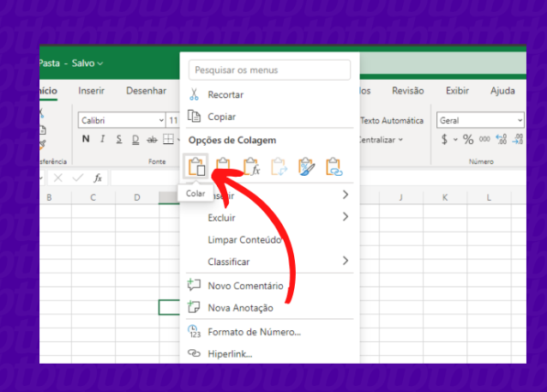Open the Revisão ribbon tab

point(407,91)
